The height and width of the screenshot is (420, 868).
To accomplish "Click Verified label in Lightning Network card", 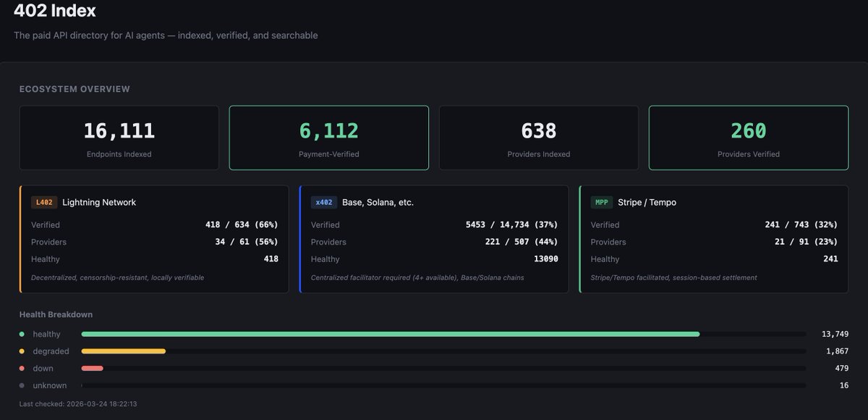I will coord(46,225).
